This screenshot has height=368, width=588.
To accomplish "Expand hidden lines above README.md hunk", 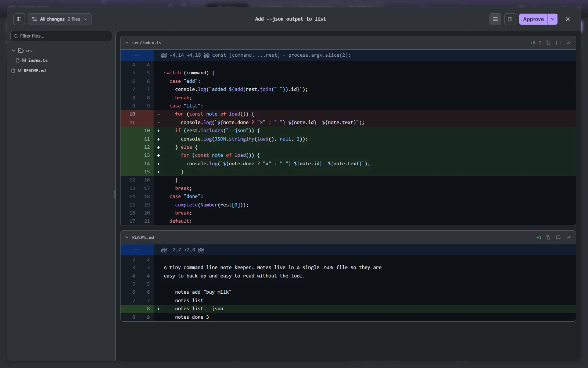I will click(x=137, y=250).
